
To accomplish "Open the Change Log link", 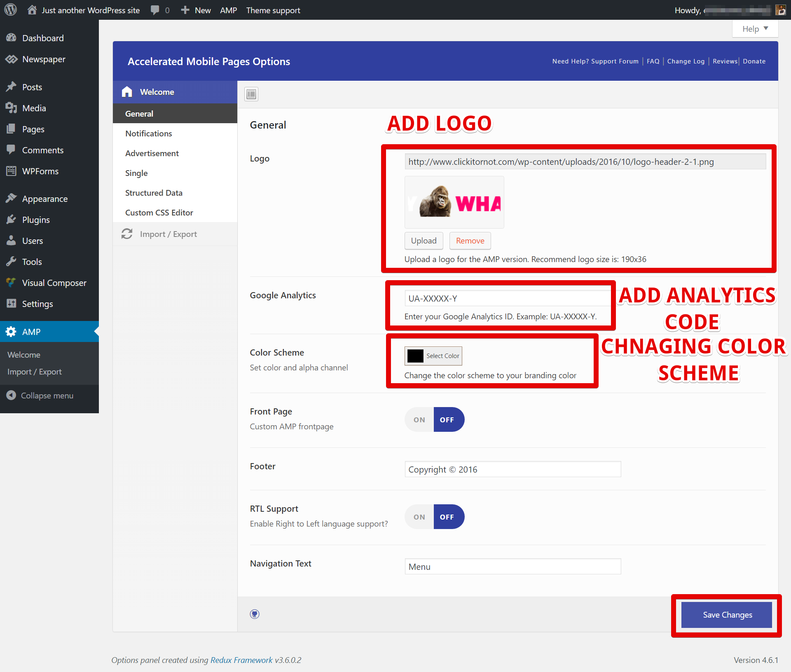I will point(686,61).
